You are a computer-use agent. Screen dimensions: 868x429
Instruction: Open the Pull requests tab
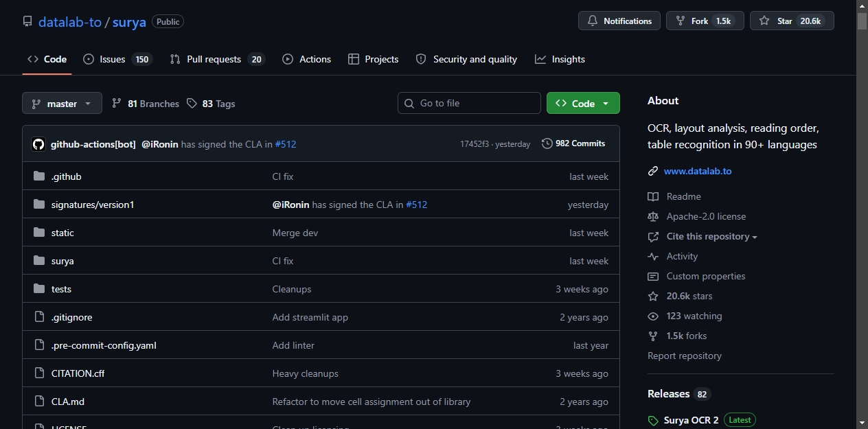[x=217, y=59]
